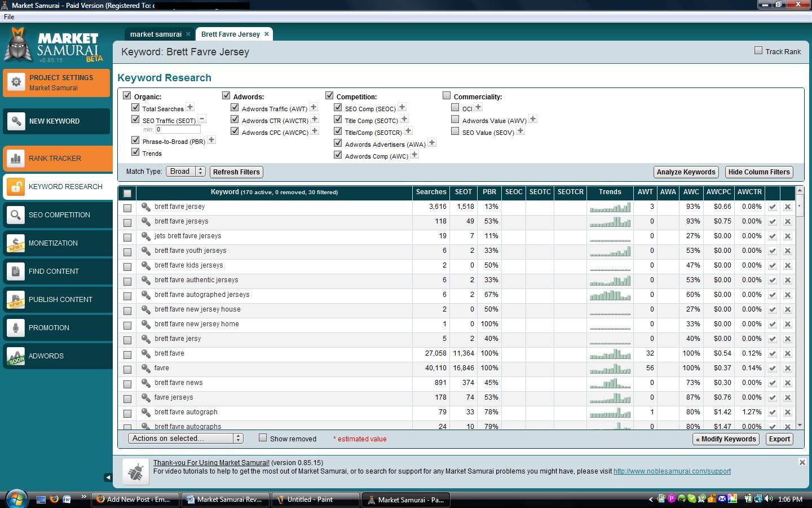Open Project Settings gear icon

(16, 82)
